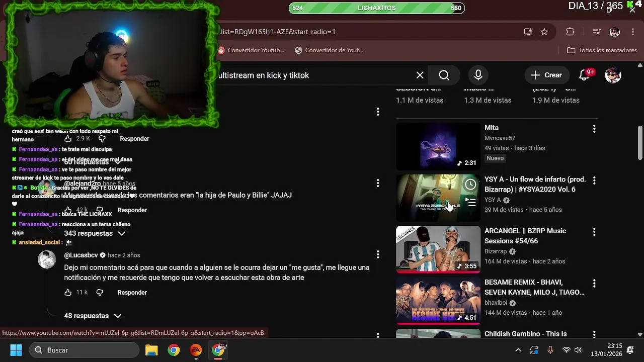Open the EA app from the taskbar
The height and width of the screenshot is (362, 644).
point(196,350)
